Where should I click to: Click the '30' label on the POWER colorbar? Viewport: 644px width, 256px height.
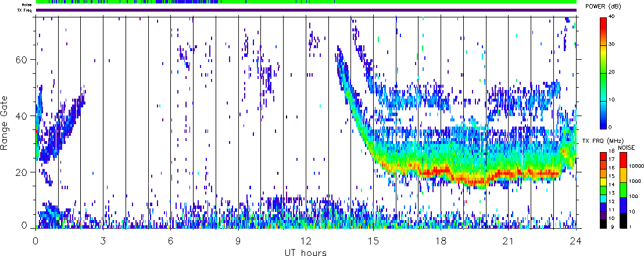point(613,45)
